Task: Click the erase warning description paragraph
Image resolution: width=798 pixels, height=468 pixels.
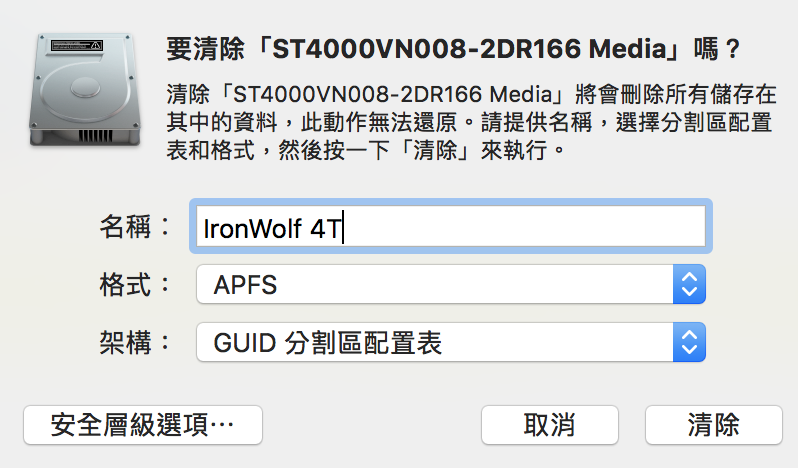Action: [x=470, y=124]
